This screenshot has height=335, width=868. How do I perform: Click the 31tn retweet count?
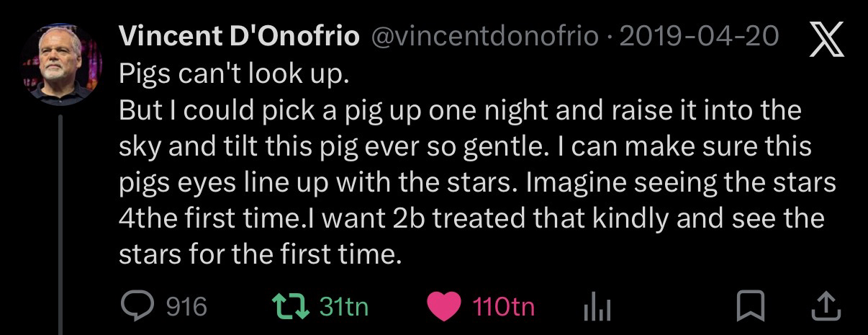(343, 308)
